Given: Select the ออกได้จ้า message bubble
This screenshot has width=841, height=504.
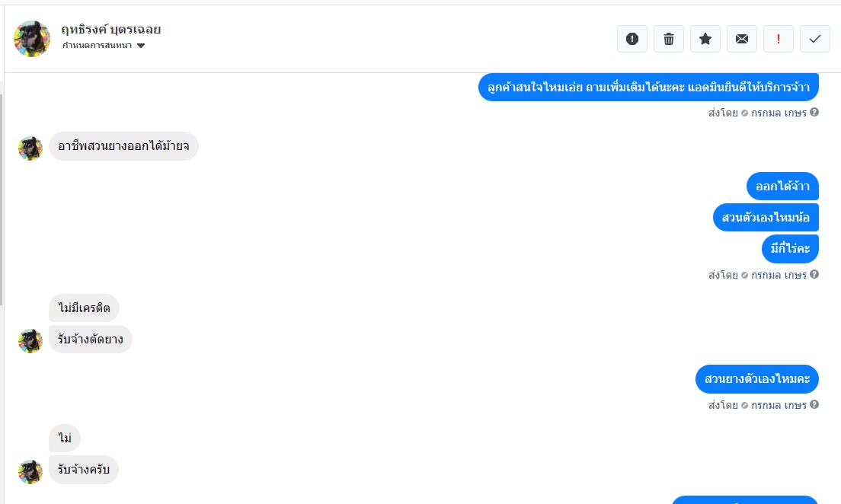Looking at the screenshot, I should coord(782,187).
